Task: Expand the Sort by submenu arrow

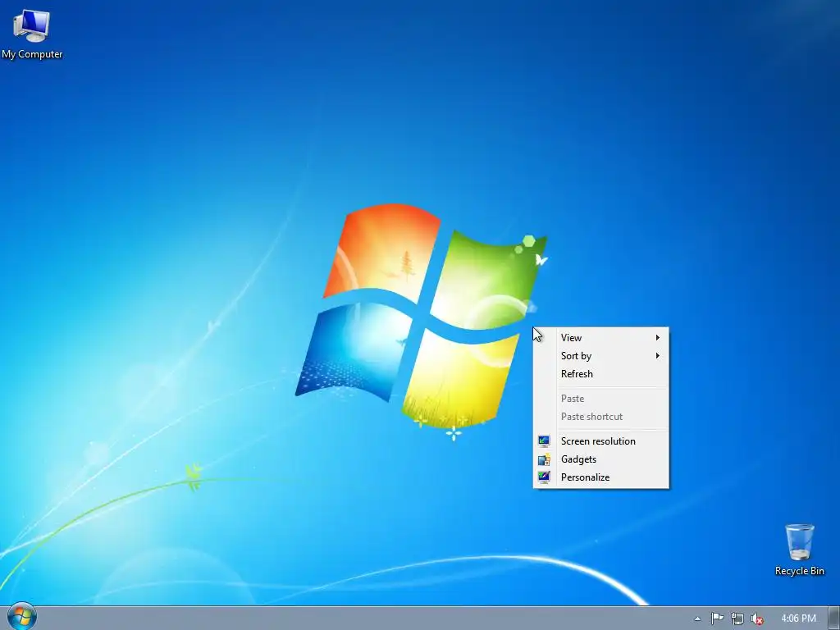Action: click(x=657, y=356)
